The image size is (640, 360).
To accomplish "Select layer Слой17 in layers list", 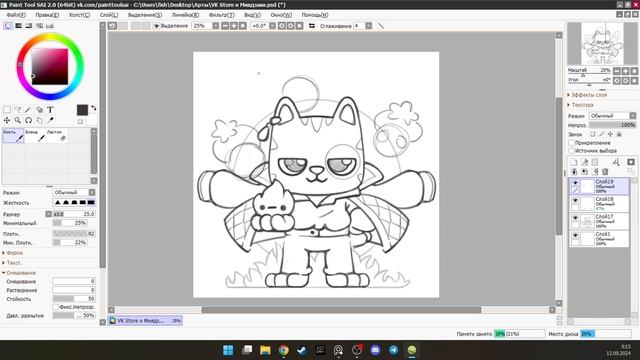I will [x=599, y=221].
